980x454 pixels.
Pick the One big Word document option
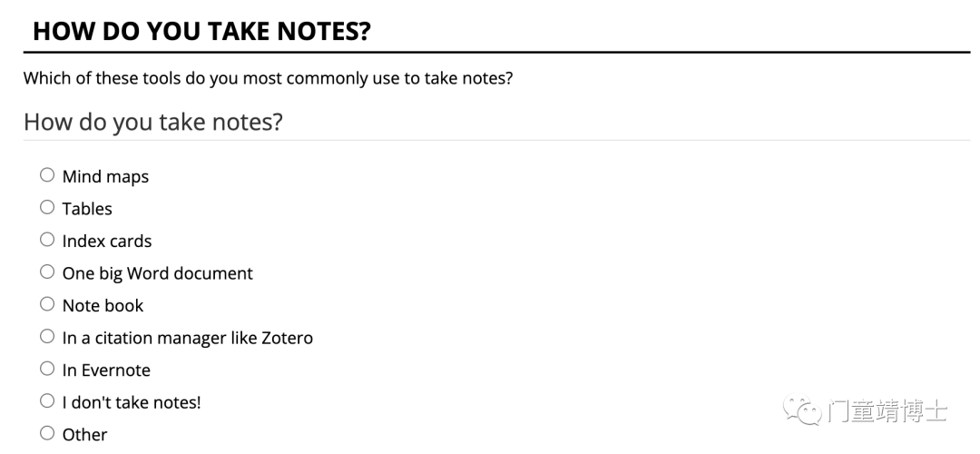pyautogui.click(x=47, y=272)
